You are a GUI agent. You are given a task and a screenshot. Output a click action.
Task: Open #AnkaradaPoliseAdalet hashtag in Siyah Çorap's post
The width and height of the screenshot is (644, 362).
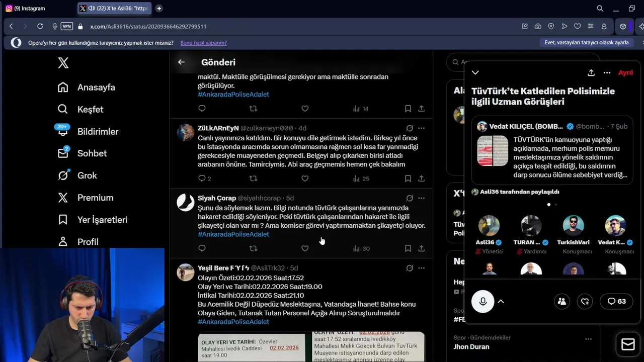[233, 234]
